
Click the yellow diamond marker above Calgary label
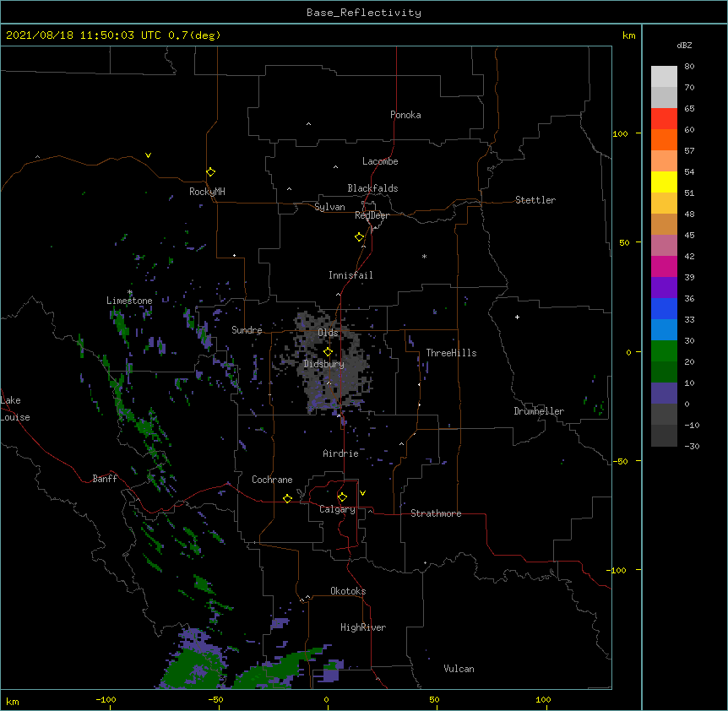(342, 497)
